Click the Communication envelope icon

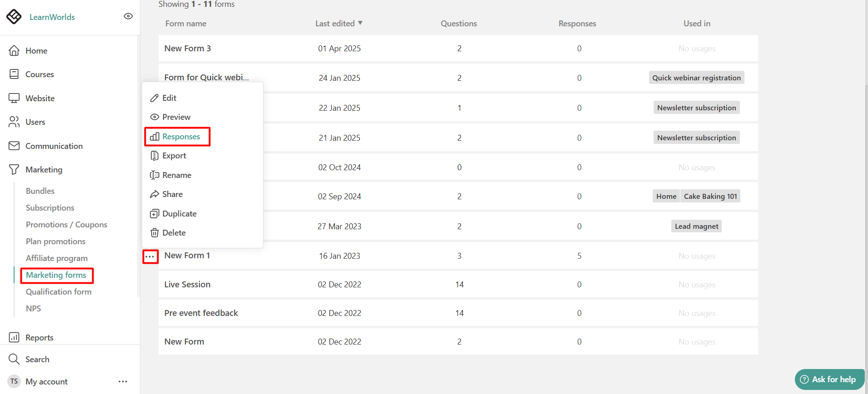pos(14,146)
